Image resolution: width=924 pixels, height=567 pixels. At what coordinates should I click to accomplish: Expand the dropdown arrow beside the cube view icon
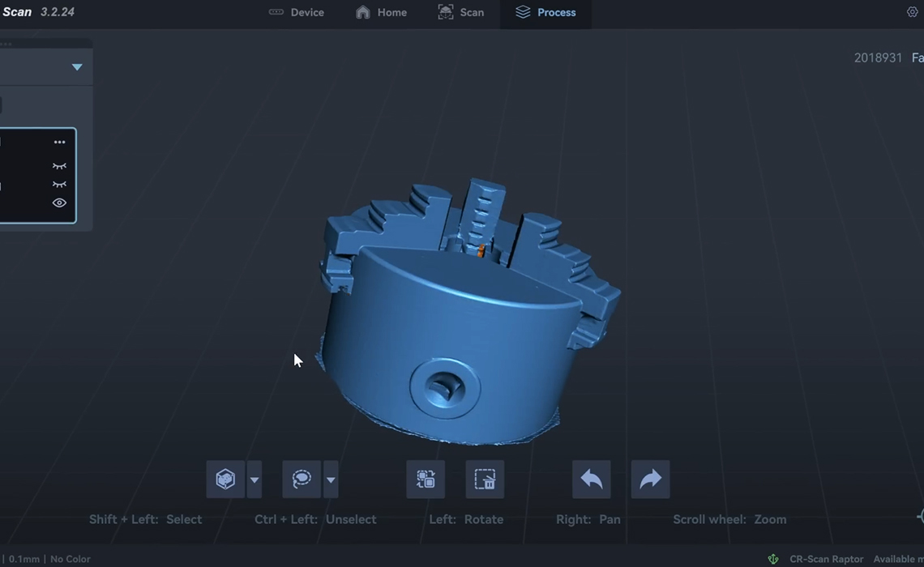point(255,480)
